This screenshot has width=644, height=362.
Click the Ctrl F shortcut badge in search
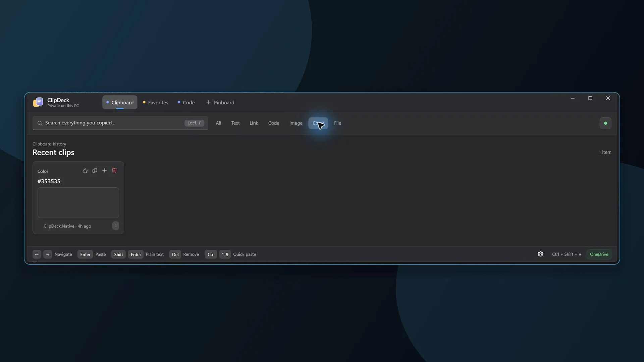pos(194,123)
